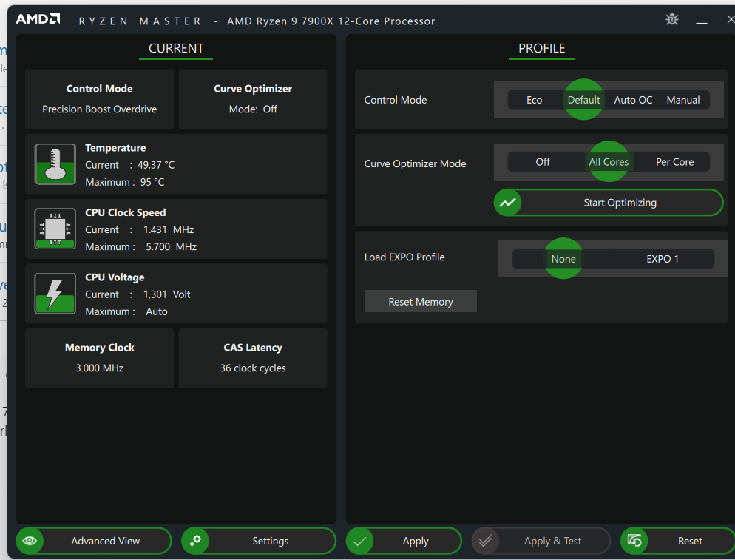Click maximum temperature value 95 °C
Screen dimensions: 735x560
tap(152, 182)
